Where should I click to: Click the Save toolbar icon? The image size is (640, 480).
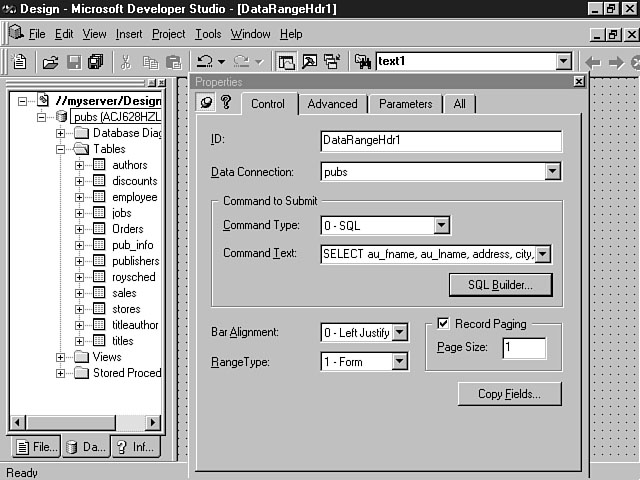coord(73,62)
